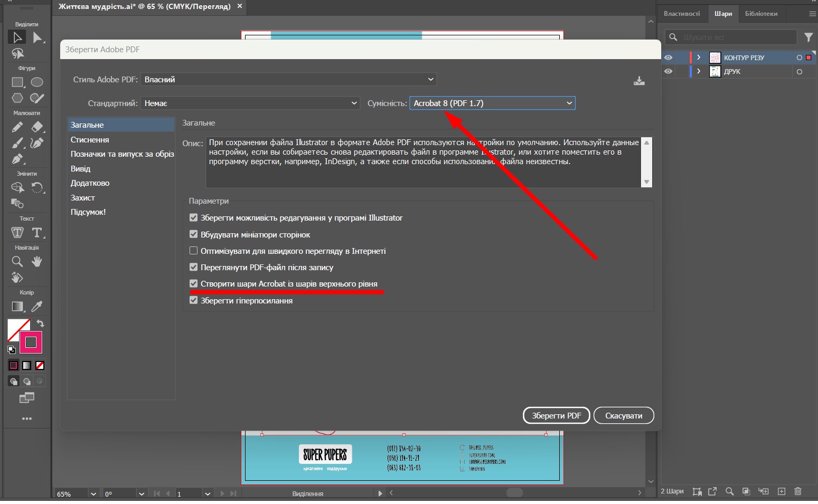Select the Rectangle shape tool

[x=17, y=82]
